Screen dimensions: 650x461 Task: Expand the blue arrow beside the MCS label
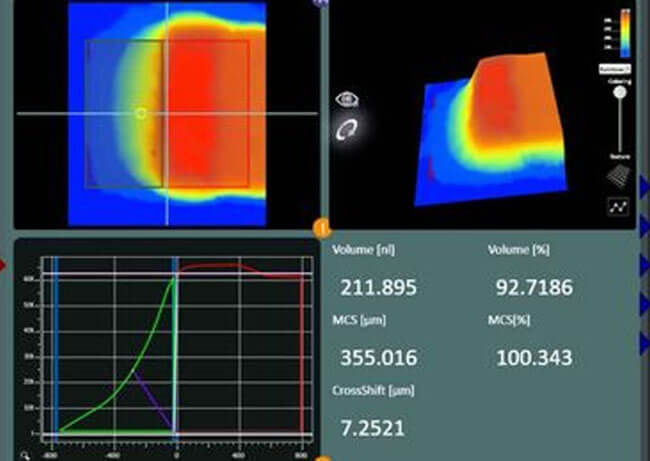644,304
